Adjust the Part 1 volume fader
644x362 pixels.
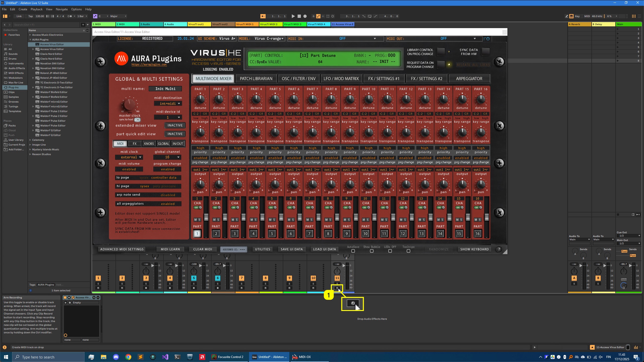point(206,217)
